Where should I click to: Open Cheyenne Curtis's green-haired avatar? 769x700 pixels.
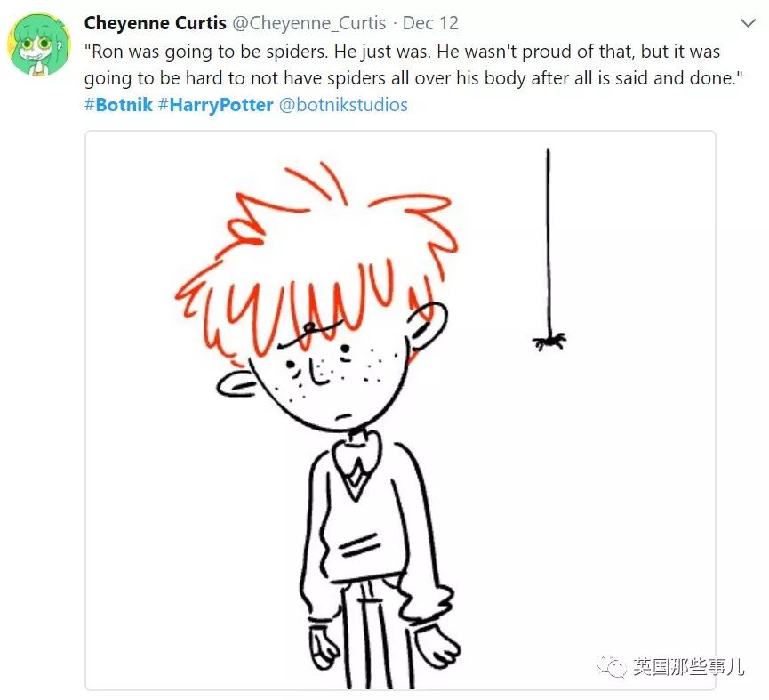tap(38, 44)
